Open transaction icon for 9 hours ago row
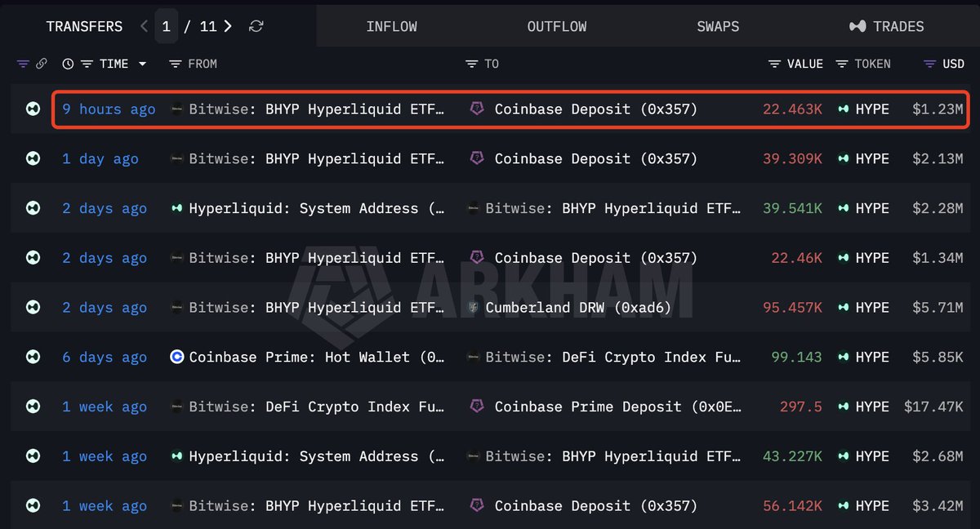 (x=33, y=109)
